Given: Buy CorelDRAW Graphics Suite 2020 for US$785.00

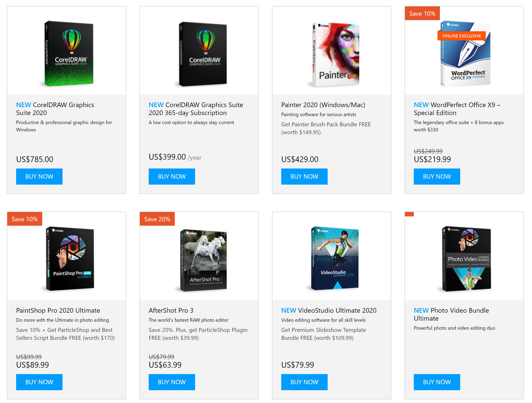Looking at the screenshot, I should point(39,176).
